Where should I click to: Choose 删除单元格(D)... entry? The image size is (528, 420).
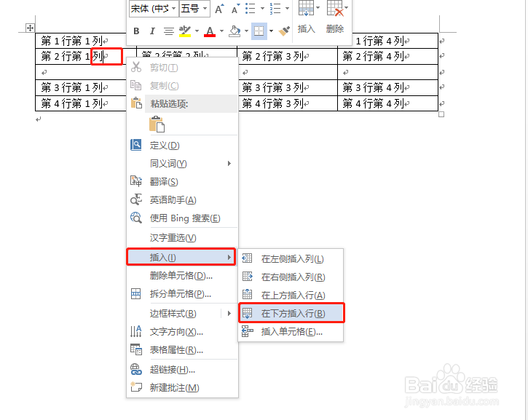pos(183,276)
